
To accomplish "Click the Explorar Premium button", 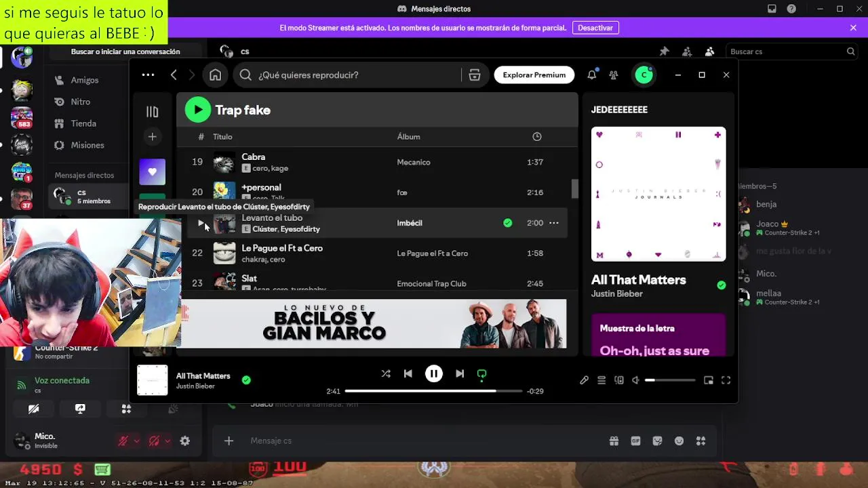I will tap(534, 75).
